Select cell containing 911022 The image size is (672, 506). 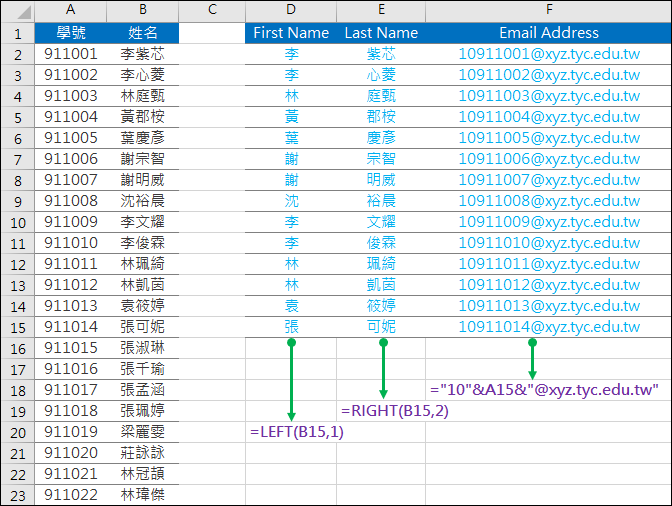(70, 495)
